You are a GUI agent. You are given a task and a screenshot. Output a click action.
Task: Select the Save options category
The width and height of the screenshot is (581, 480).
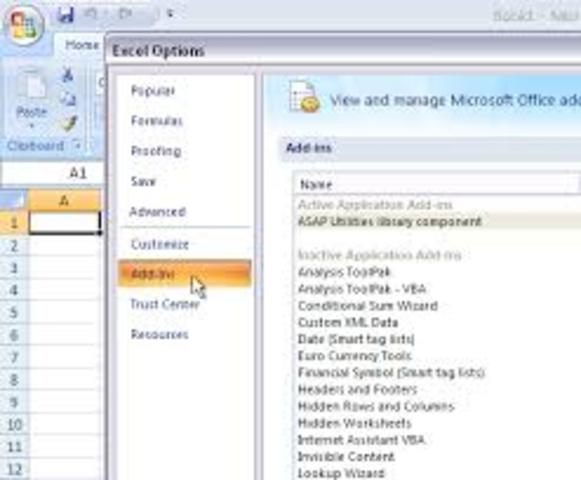click(x=143, y=181)
